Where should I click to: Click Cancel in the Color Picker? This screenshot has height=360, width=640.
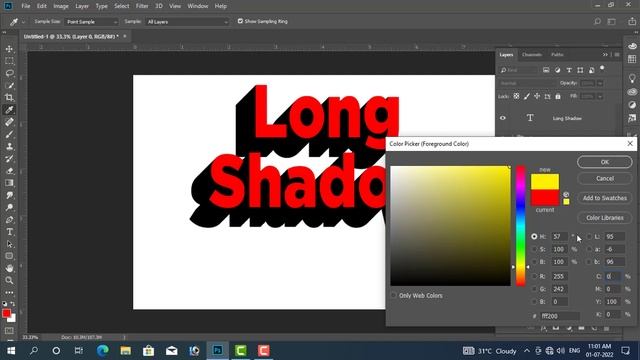pos(604,178)
